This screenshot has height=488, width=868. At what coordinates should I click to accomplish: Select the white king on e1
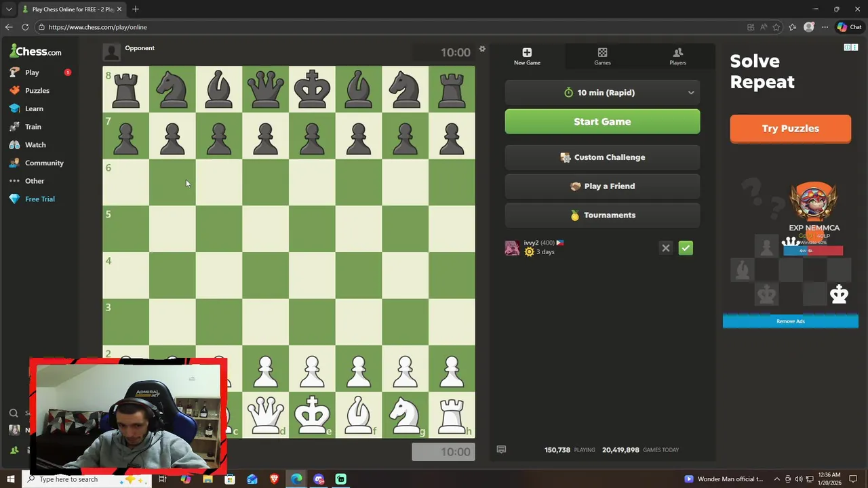312,415
